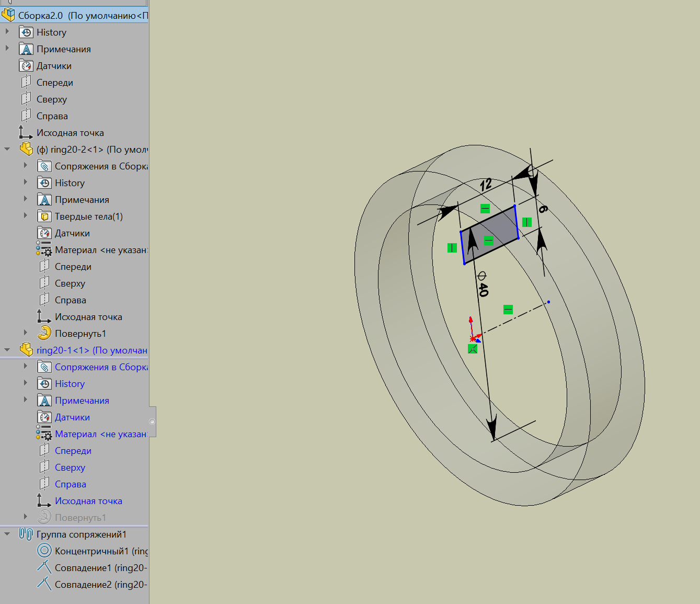Click the diameter 40 dimension text

pos(483,284)
